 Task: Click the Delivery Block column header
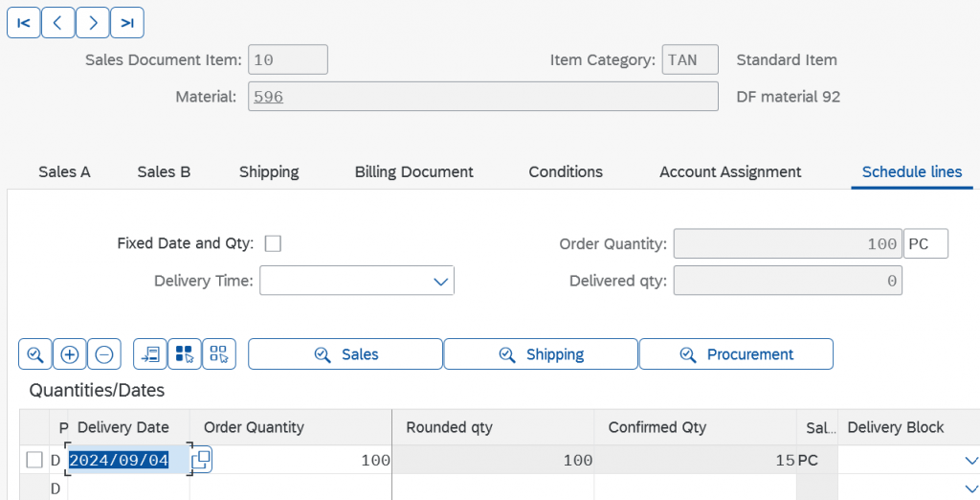pos(908,427)
